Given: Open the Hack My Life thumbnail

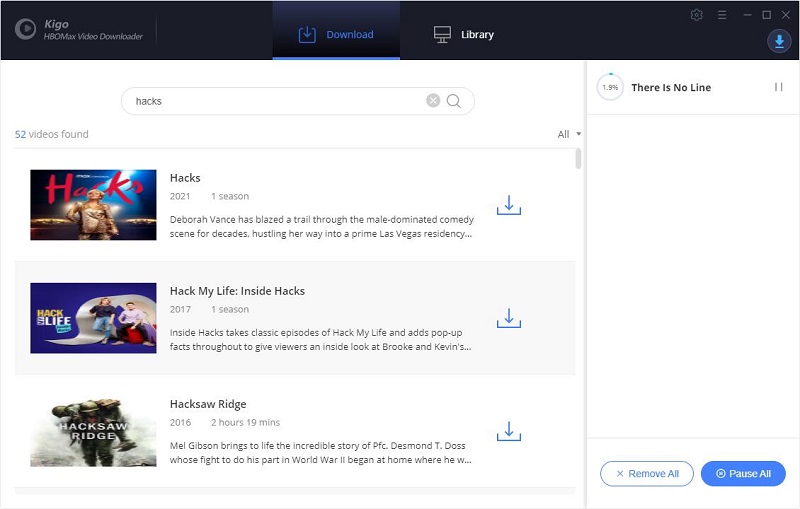Looking at the screenshot, I should coord(93,318).
